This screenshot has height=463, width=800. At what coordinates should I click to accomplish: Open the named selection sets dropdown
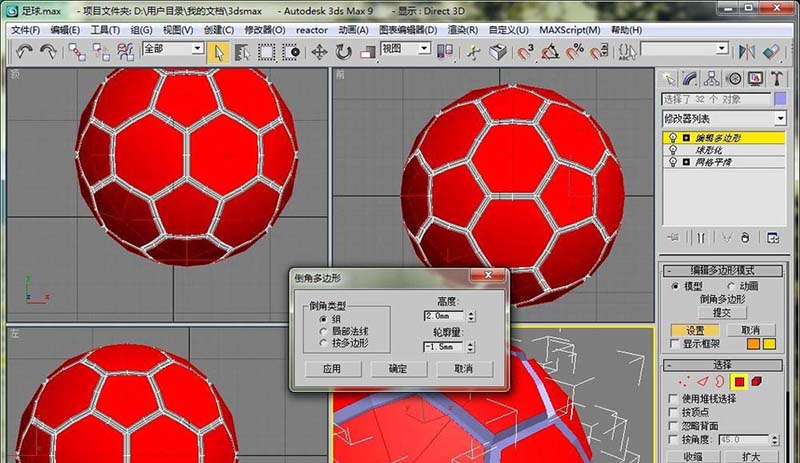pos(721,48)
